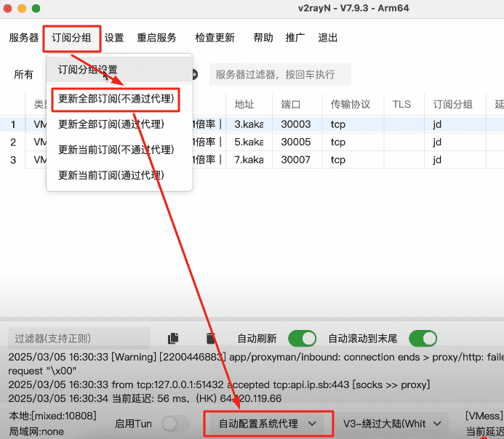The image size is (504, 439).
Task: Click 检查更新 in the menu bar
Action: pyautogui.click(x=215, y=38)
